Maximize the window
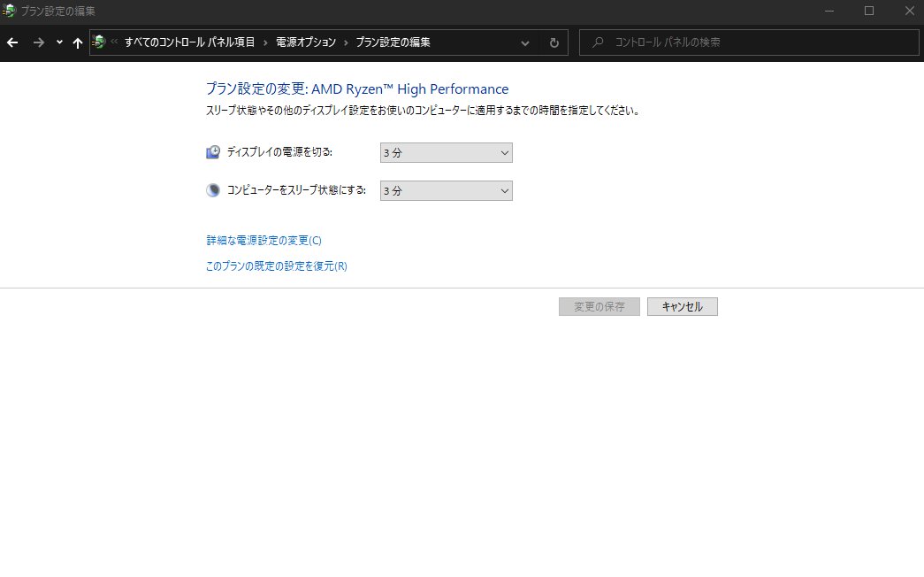This screenshot has width=924, height=577. click(x=868, y=11)
